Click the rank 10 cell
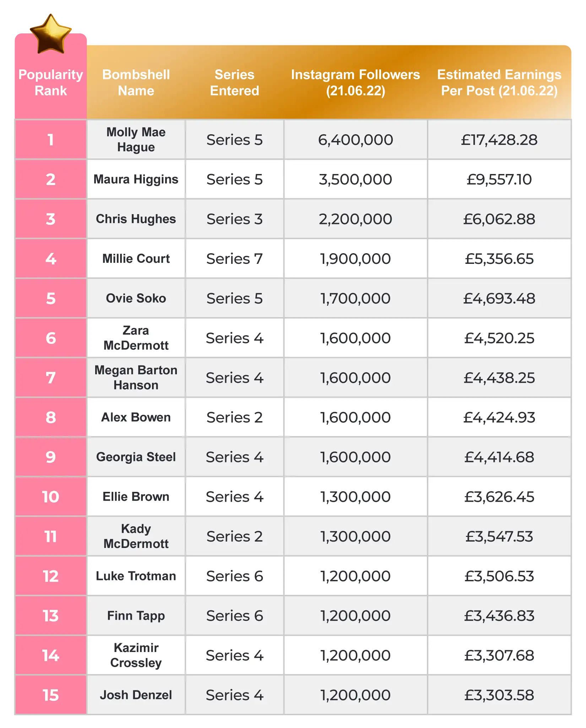The width and height of the screenshot is (586, 728). click(51, 496)
